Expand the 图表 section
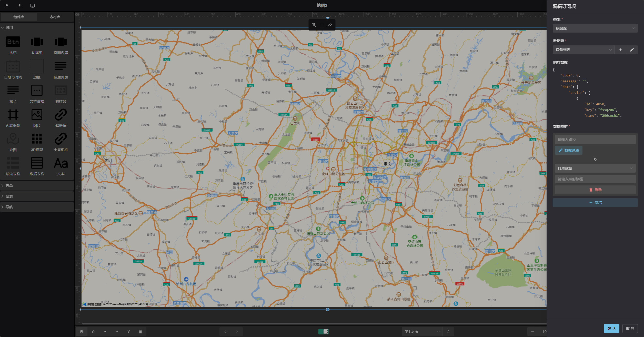The image size is (644, 337). coord(37,196)
